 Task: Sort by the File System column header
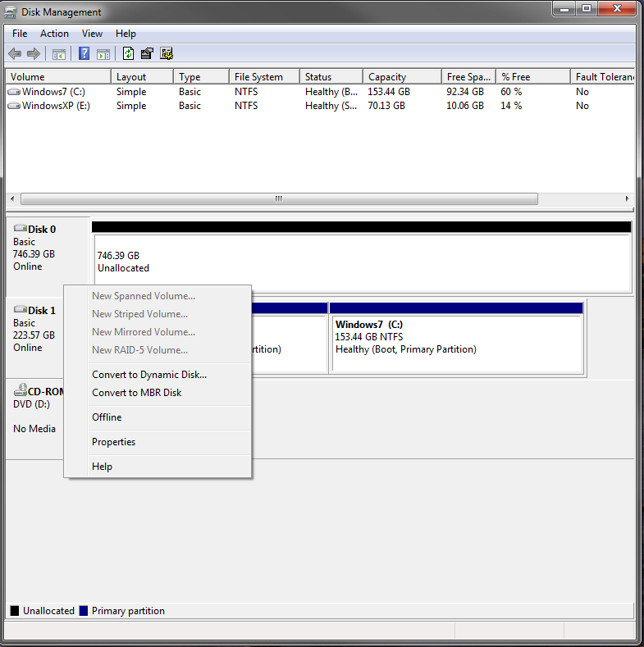[265, 77]
